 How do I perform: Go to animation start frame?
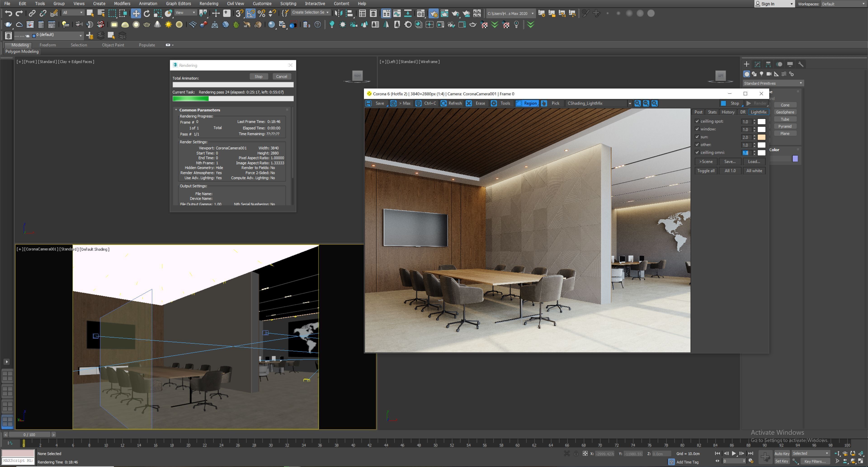point(717,453)
